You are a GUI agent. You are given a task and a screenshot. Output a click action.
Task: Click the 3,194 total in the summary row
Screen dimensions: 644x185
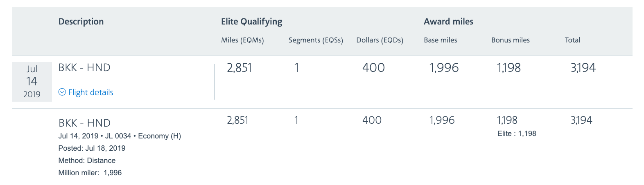click(583, 68)
